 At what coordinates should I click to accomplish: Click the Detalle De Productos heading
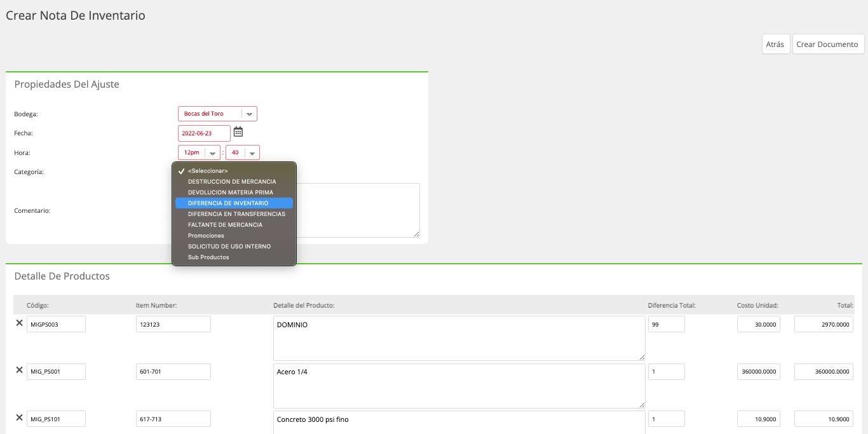click(62, 276)
